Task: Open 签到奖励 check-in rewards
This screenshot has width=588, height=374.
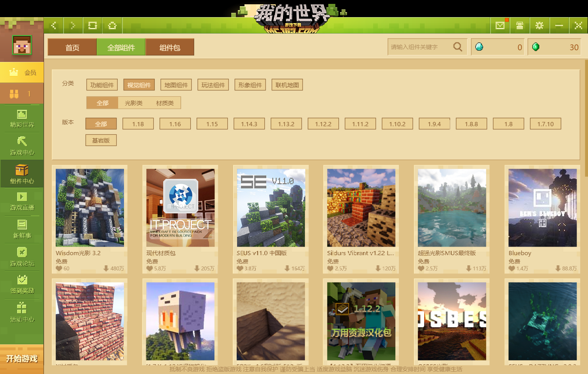Action: pyautogui.click(x=22, y=284)
